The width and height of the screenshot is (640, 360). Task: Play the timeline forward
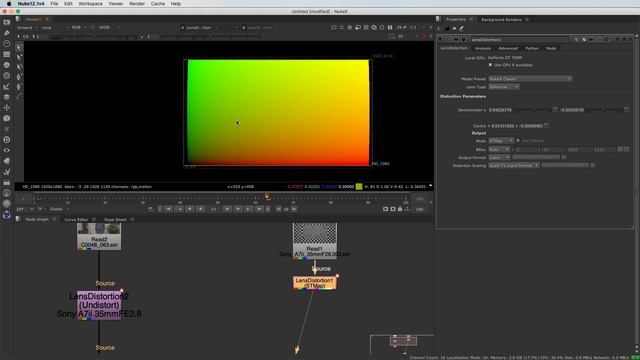click(x=227, y=209)
